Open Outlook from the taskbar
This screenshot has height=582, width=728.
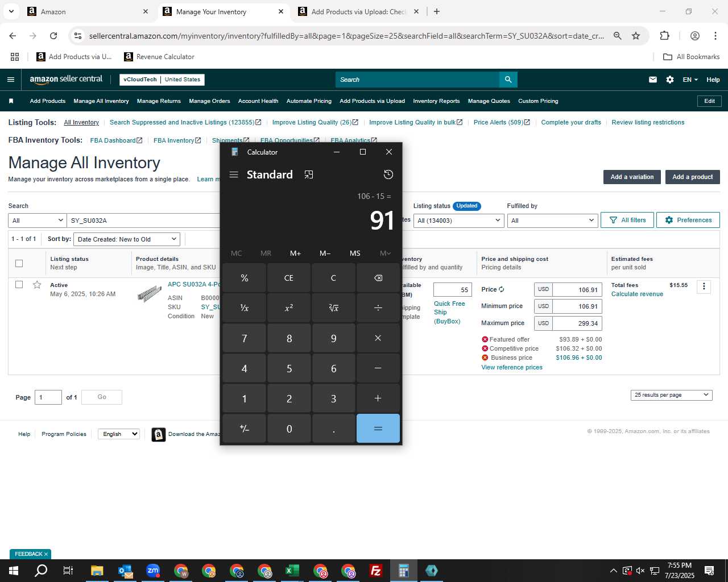coord(125,571)
